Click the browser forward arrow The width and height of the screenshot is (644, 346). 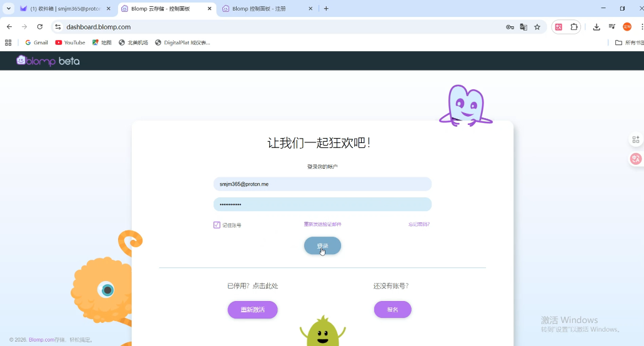(x=24, y=27)
